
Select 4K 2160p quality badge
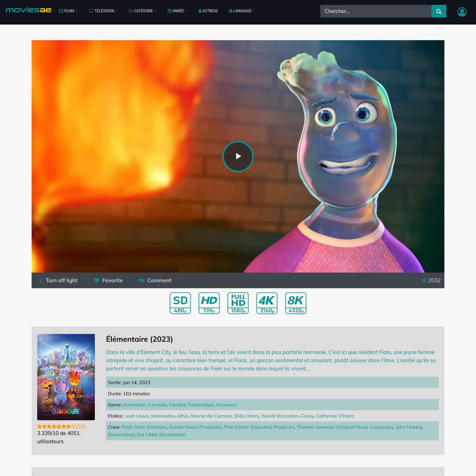(267, 303)
